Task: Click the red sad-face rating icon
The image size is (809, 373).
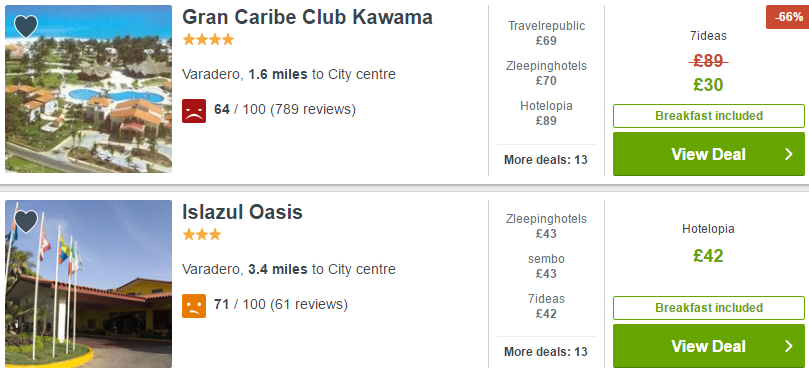Action: [x=193, y=110]
